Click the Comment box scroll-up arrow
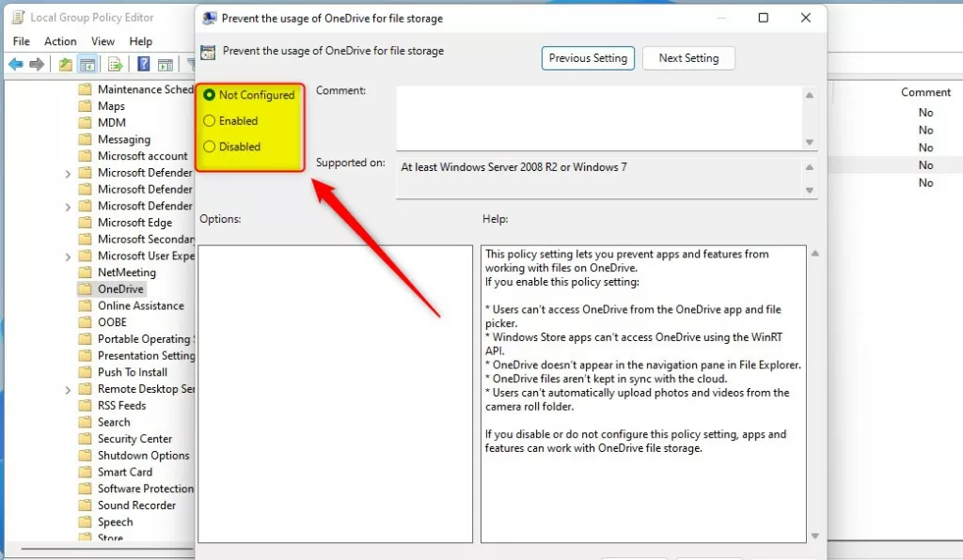 (x=810, y=95)
